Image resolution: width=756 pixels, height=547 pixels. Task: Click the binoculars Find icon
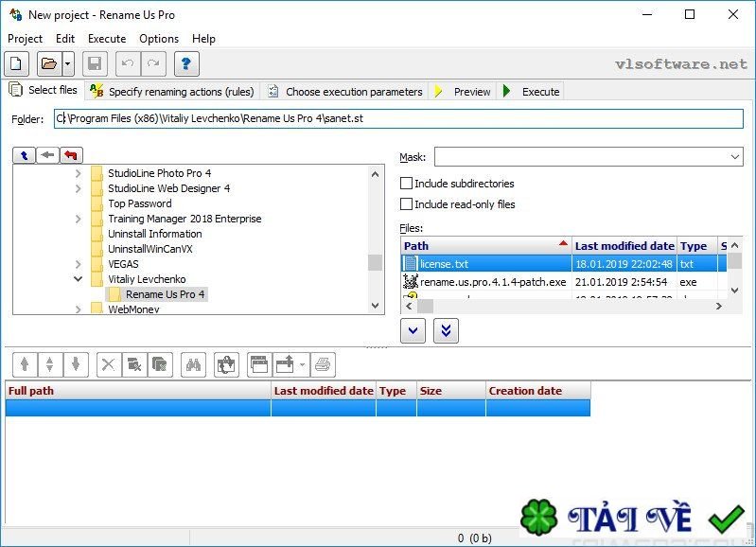(x=193, y=364)
